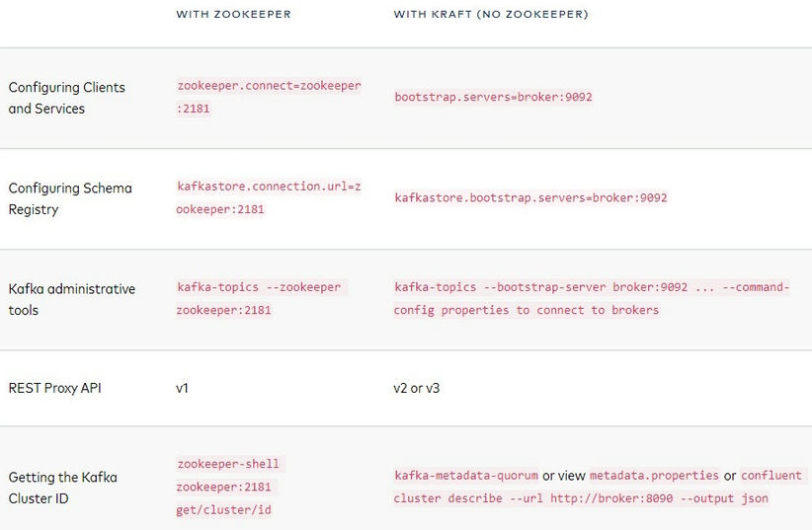The width and height of the screenshot is (812, 530).
Task: Click the 'v2 or v3' value
Action: (x=416, y=388)
